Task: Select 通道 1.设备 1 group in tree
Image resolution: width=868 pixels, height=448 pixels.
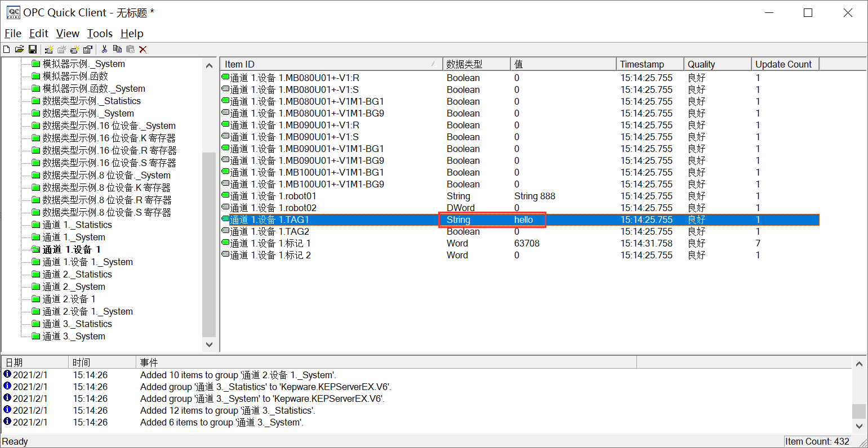Action: pyautogui.click(x=72, y=250)
